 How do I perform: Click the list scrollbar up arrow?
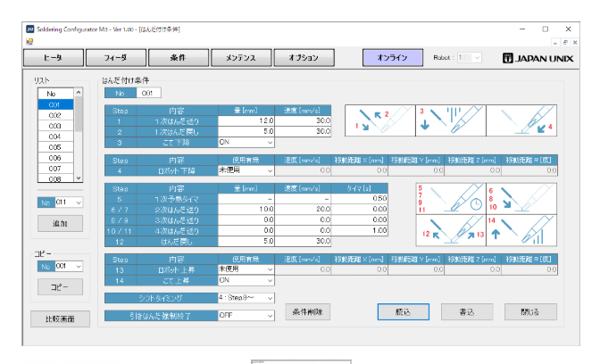[x=79, y=93]
